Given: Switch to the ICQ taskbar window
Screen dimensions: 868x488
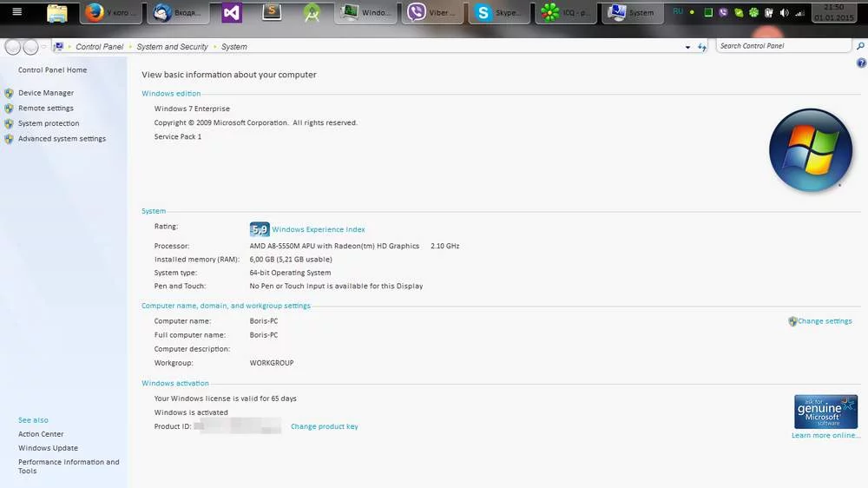Looking at the screenshot, I should click(x=566, y=12).
